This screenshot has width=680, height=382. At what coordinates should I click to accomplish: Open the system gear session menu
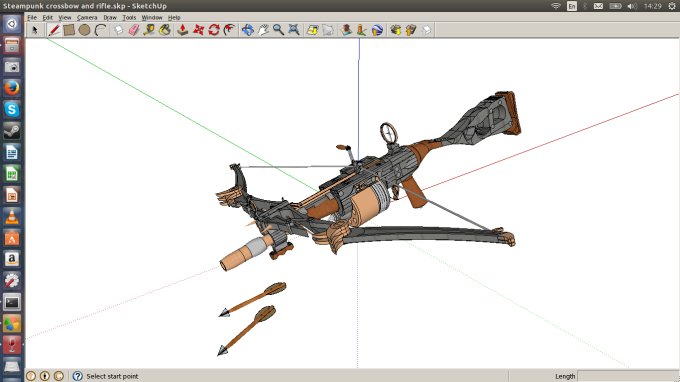(x=672, y=6)
